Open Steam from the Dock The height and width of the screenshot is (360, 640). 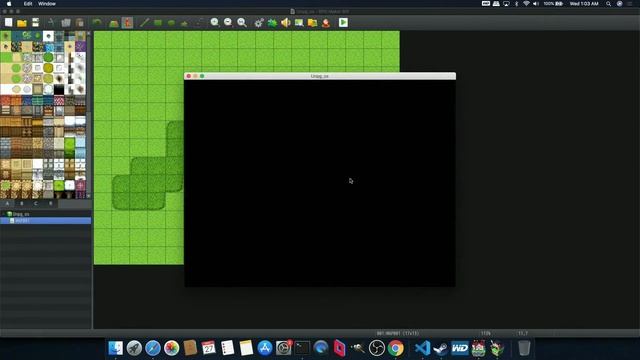coord(441,348)
